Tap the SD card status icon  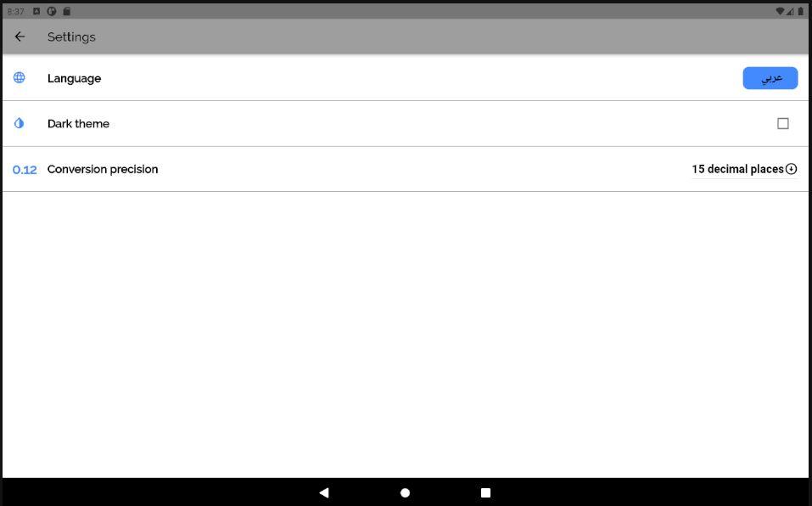(67, 11)
